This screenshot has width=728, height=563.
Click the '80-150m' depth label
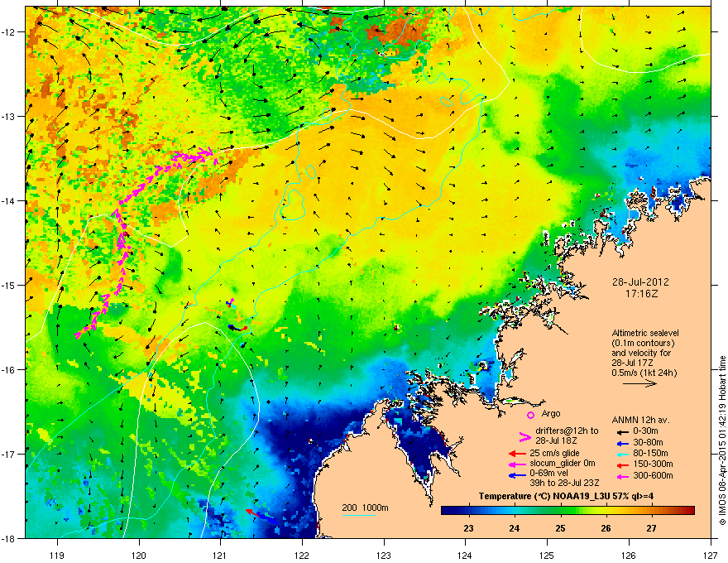pyautogui.click(x=650, y=454)
